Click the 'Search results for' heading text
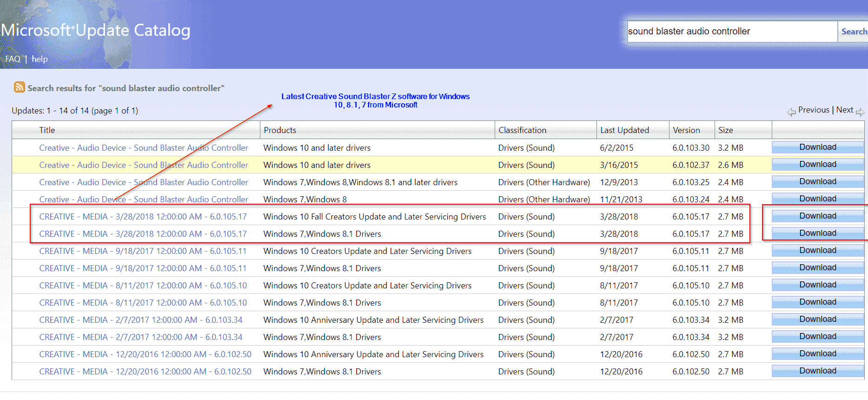Image resolution: width=868 pixels, height=400 pixels. point(126,88)
